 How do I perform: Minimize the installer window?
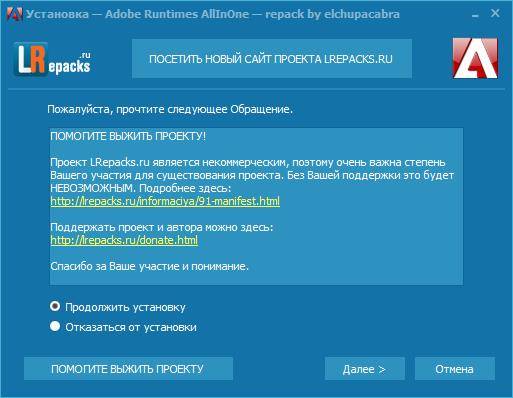point(475,15)
